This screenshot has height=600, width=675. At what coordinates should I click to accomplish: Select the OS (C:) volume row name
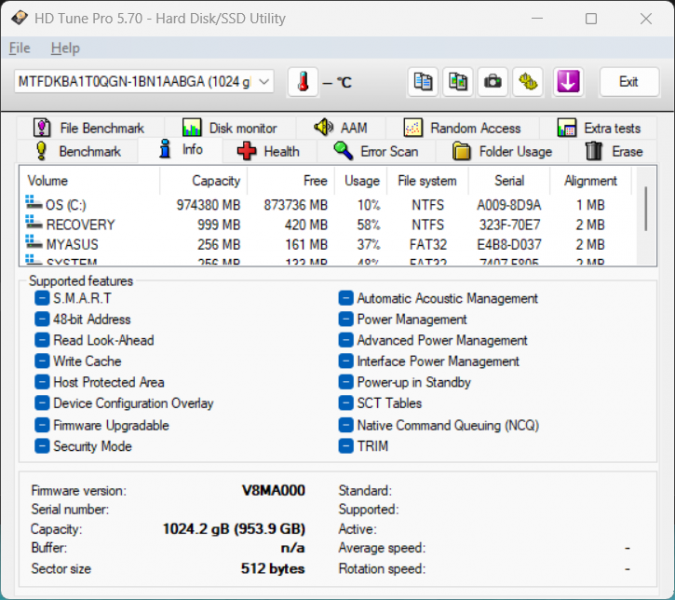tap(66, 204)
